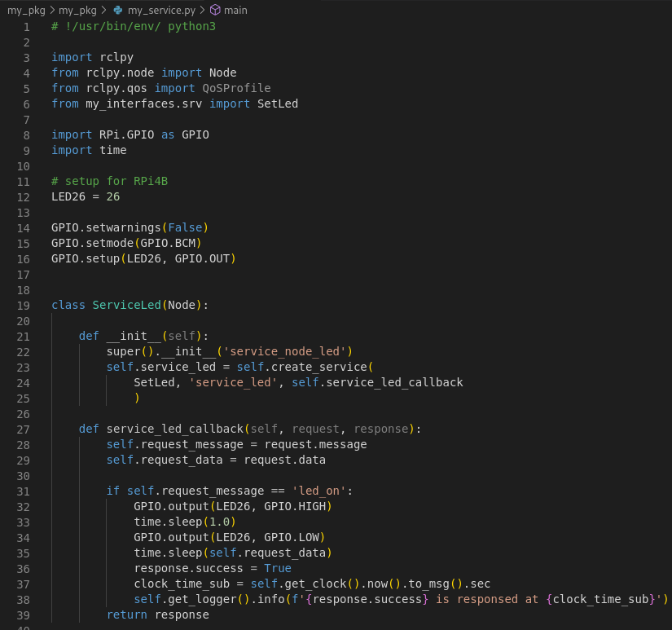672x630 pixels.
Task: Click 'request.data' on line 29
Action: click(x=285, y=460)
